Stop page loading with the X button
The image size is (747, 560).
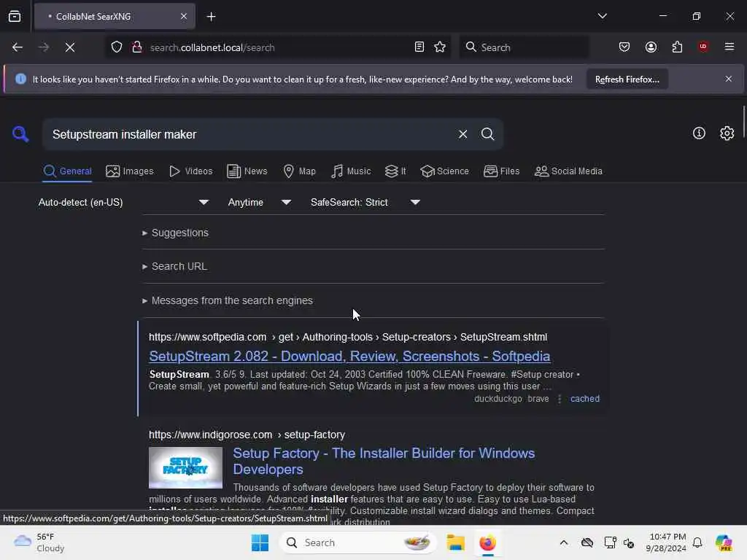click(70, 47)
